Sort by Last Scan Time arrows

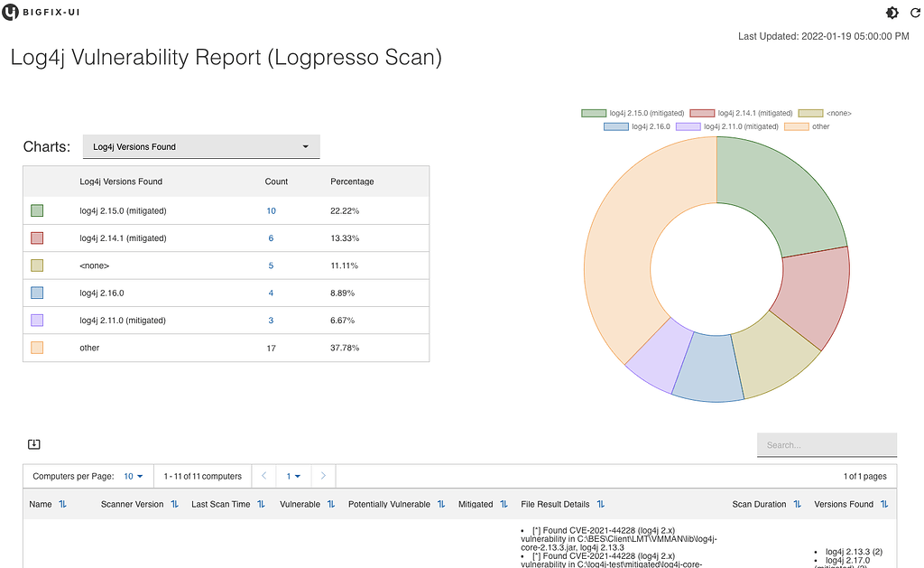pyautogui.click(x=261, y=504)
